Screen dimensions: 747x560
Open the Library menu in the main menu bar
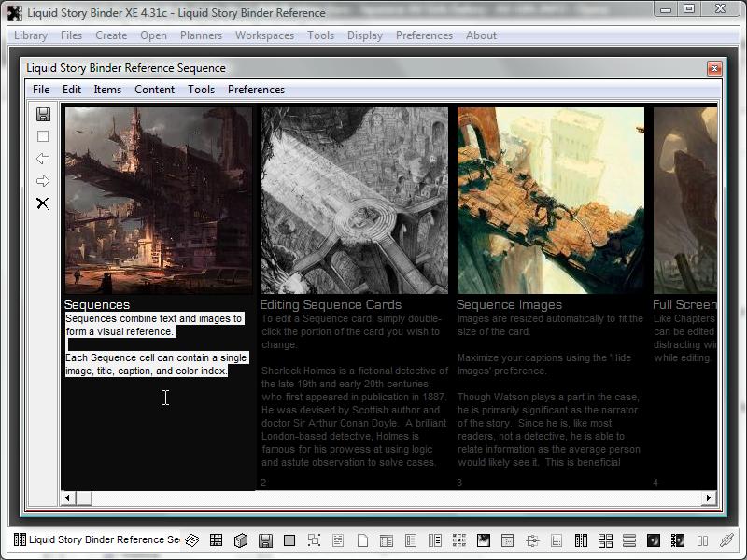31,35
